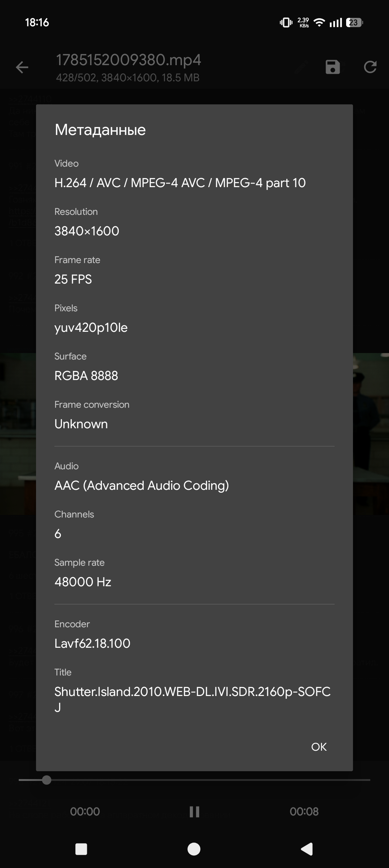Image resolution: width=389 pixels, height=868 pixels.
Task: Tap the back arrow beside the file name
Action: click(22, 67)
